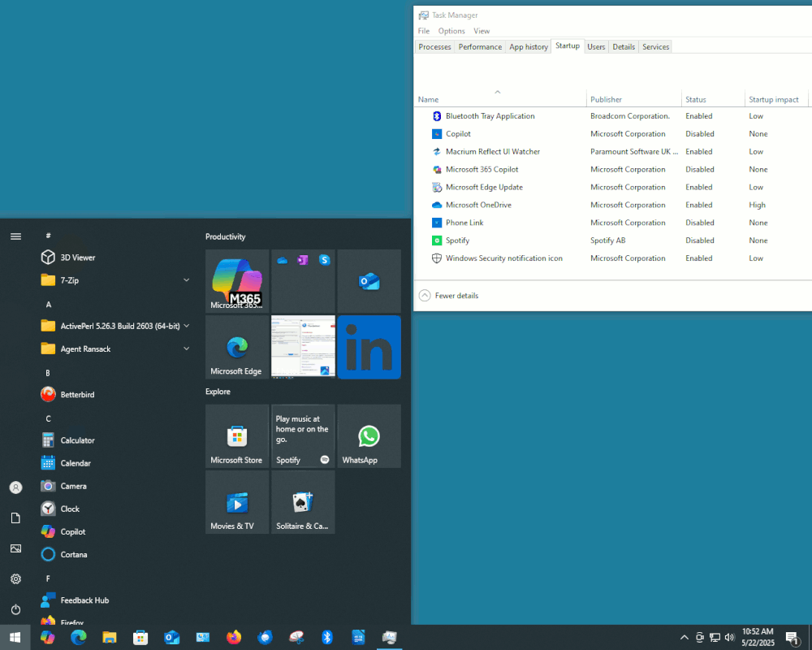Click the small Skype icon in Productivity tile
This screenshot has width=812, height=650.
point(325,260)
